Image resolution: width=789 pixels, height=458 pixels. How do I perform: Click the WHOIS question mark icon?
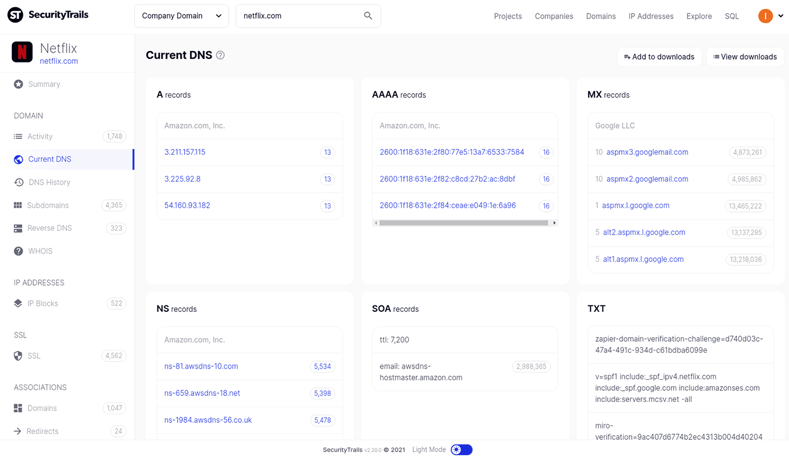click(x=18, y=251)
